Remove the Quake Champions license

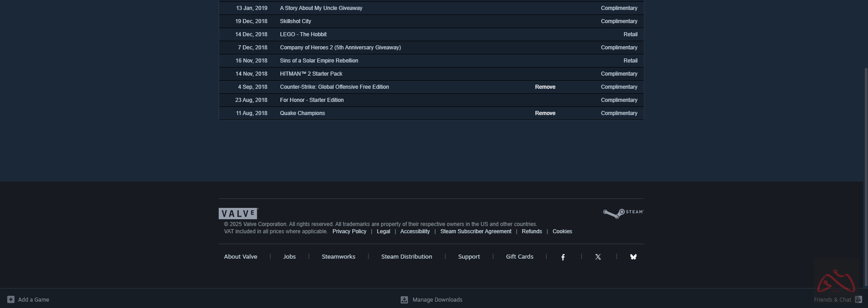pos(545,113)
